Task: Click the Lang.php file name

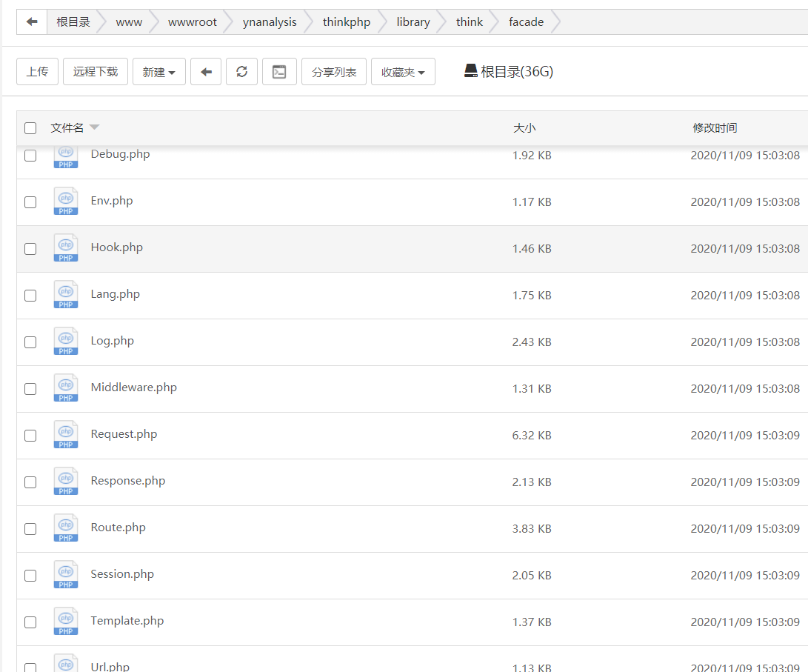Action: (x=116, y=293)
